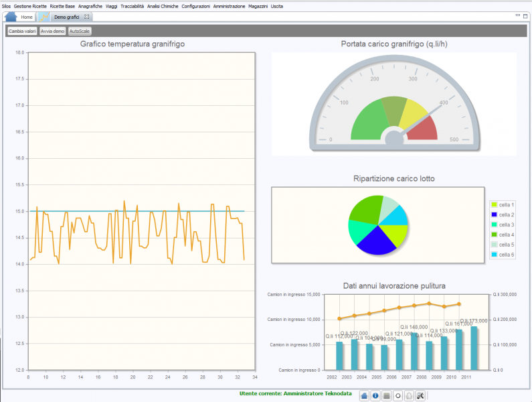
Task: Click the Grafico temperatura granifrigo title
Action: click(x=132, y=44)
